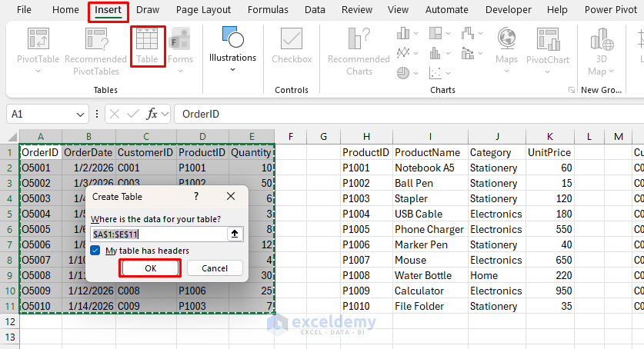This screenshot has height=349, width=644.
Task: Select the cell with value 950
Action: tap(550, 291)
